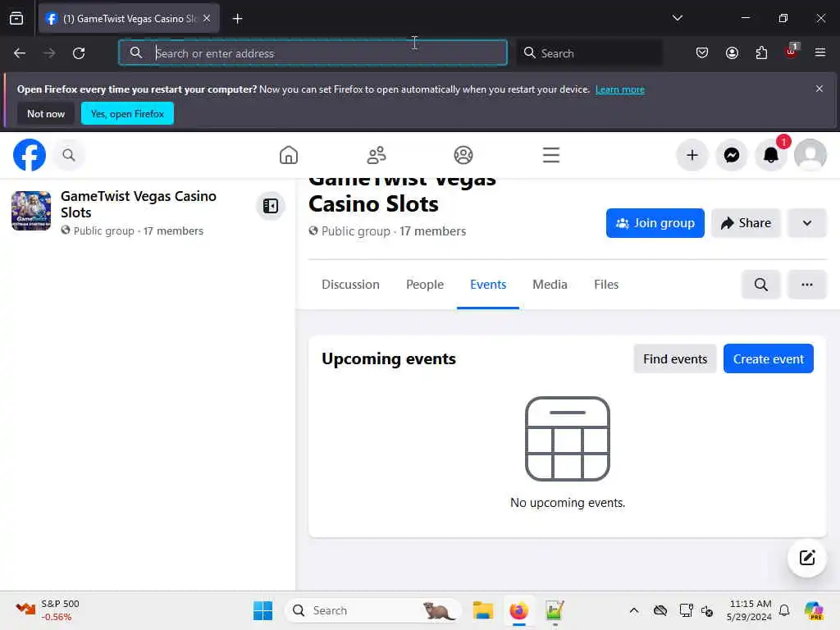
Task: Focus the Search or enter address bar
Action: (x=313, y=53)
